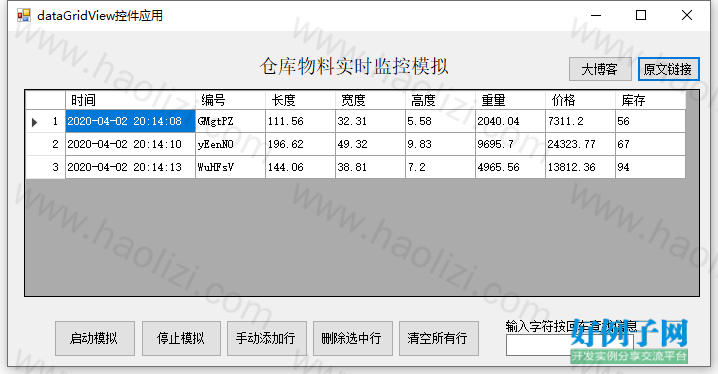Select the 宽度 column header
Viewport: 718px width, 374px height.
pyautogui.click(x=370, y=100)
